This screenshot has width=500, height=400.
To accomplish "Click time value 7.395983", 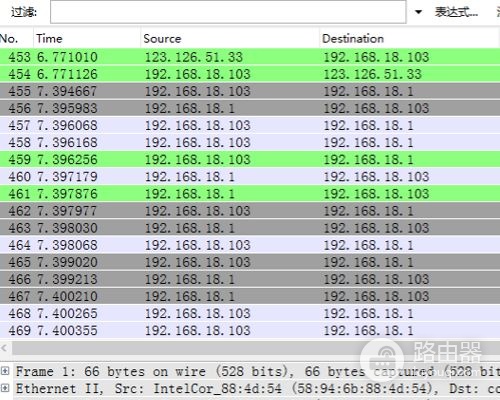I will click(67, 108).
